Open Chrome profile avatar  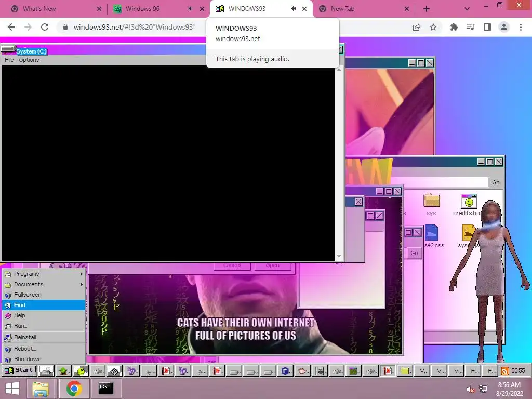504,27
